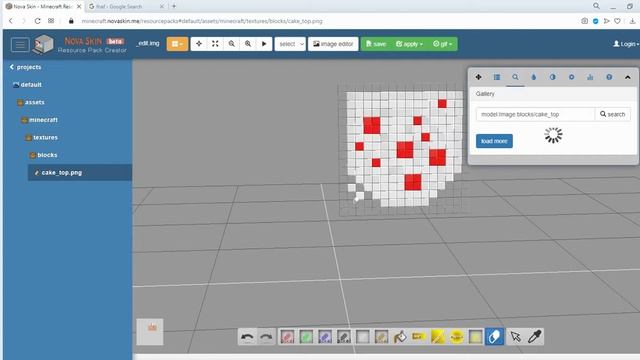
Task: Open the gif dropdown button
Action: tap(442, 44)
